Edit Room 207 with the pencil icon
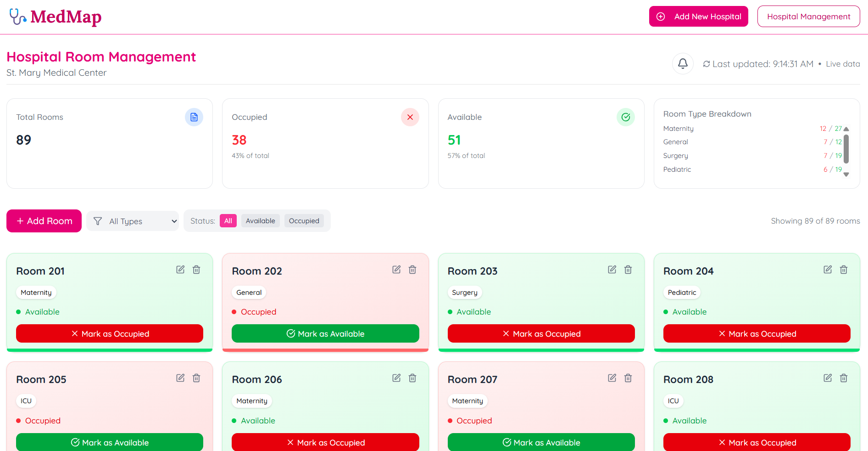Image resolution: width=868 pixels, height=451 pixels. (x=612, y=378)
